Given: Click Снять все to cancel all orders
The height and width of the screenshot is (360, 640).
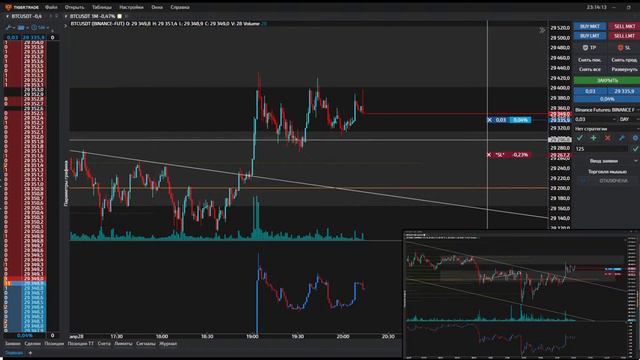Looking at the screenshot, I should (x=590, y=69).
